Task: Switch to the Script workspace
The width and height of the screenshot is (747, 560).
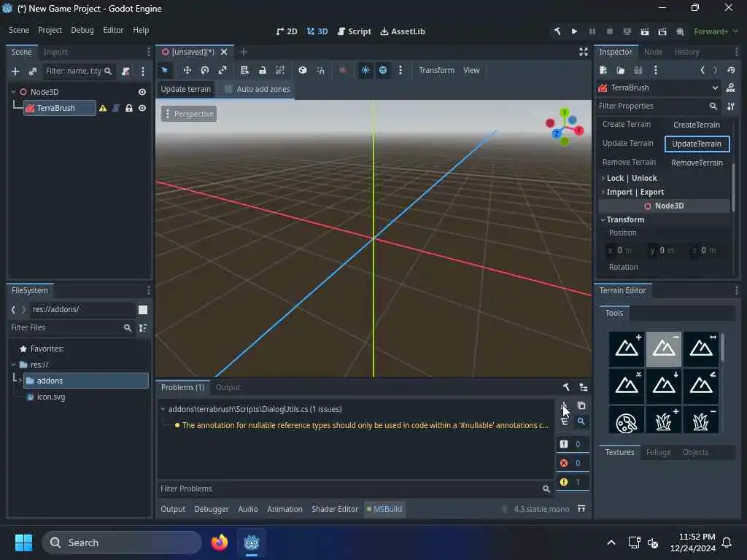Action: coord(354,31)
